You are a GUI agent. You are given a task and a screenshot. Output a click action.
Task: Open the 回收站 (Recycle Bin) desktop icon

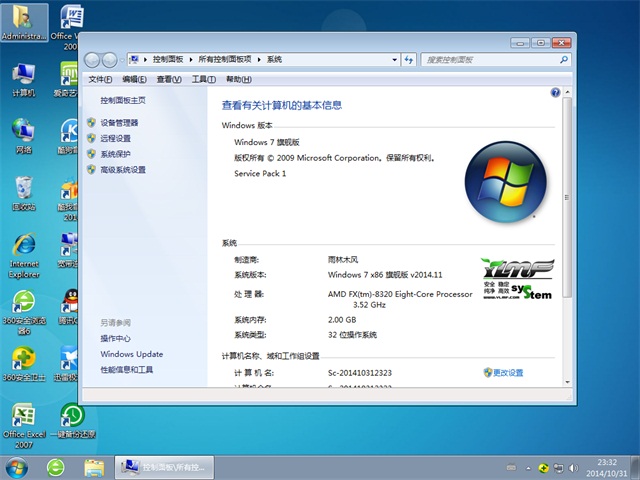(x=23, y=190)
